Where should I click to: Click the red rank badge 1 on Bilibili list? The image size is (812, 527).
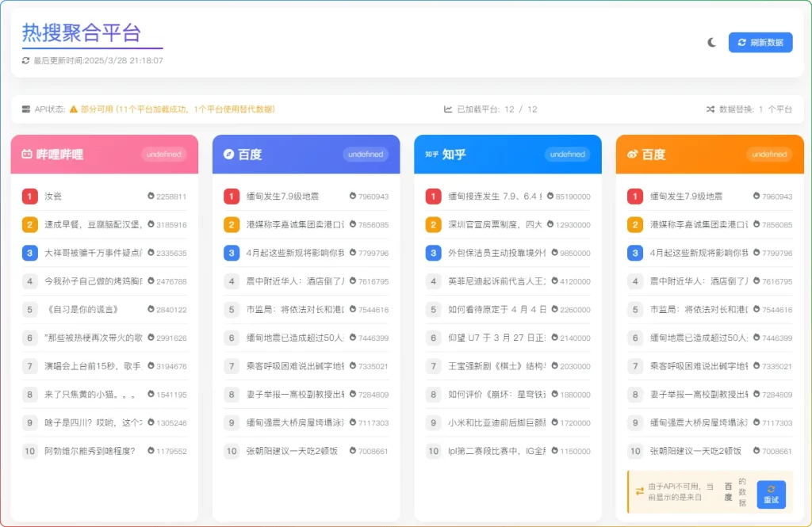point(29,195)
